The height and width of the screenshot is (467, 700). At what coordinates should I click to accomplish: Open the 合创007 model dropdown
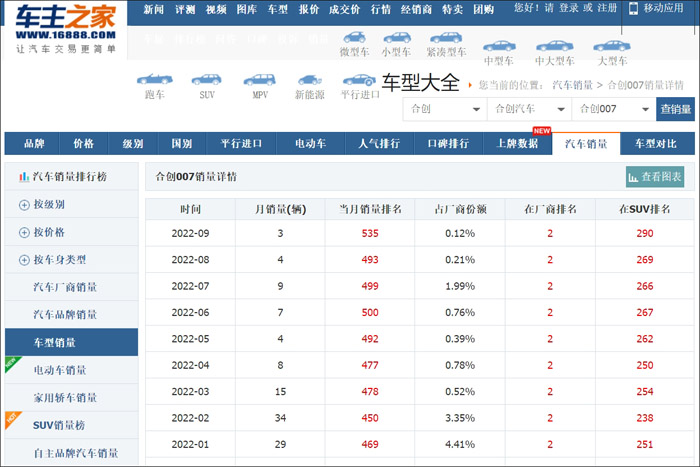(x=613, y=109)
